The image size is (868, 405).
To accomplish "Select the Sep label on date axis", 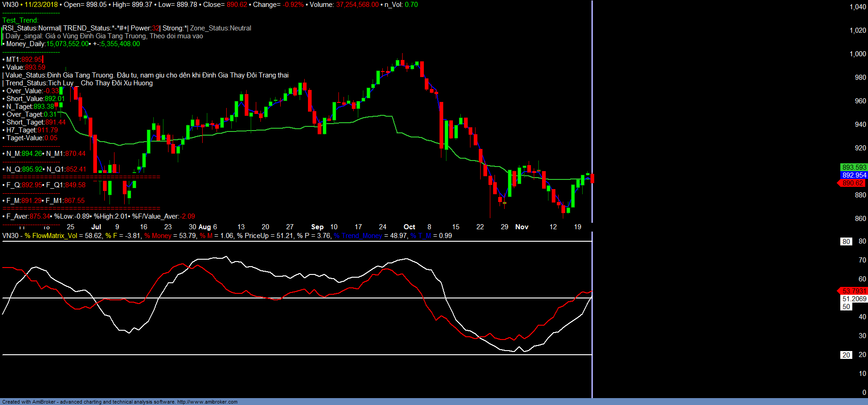I will [317, 227].
